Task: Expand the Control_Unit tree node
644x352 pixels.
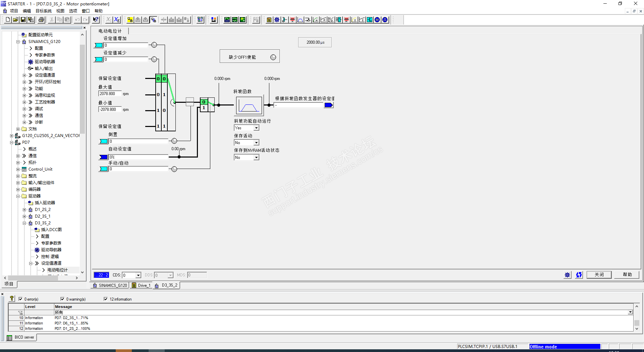Action: (18, 169)
